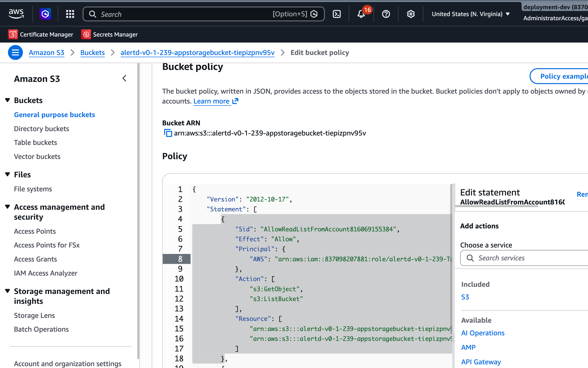588x368 pixels.
Task: Select AMP available service
Action: point(468,347)
